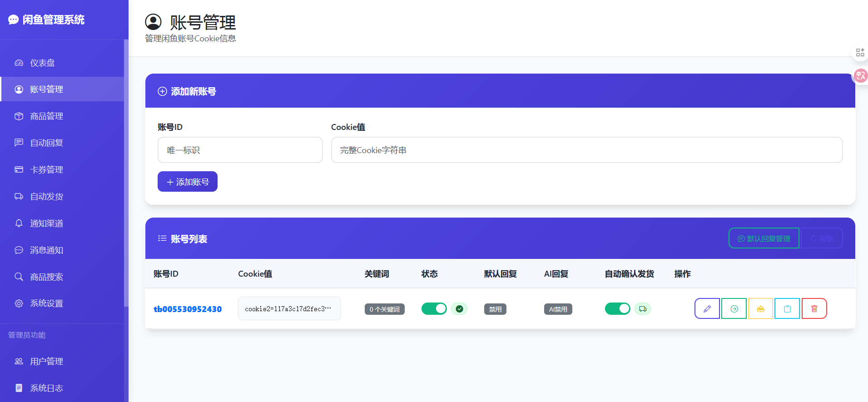The height and width of the screenshot is (402, 868).
Task: Click the grid sparkle floating icon
Action: point(860,53)
